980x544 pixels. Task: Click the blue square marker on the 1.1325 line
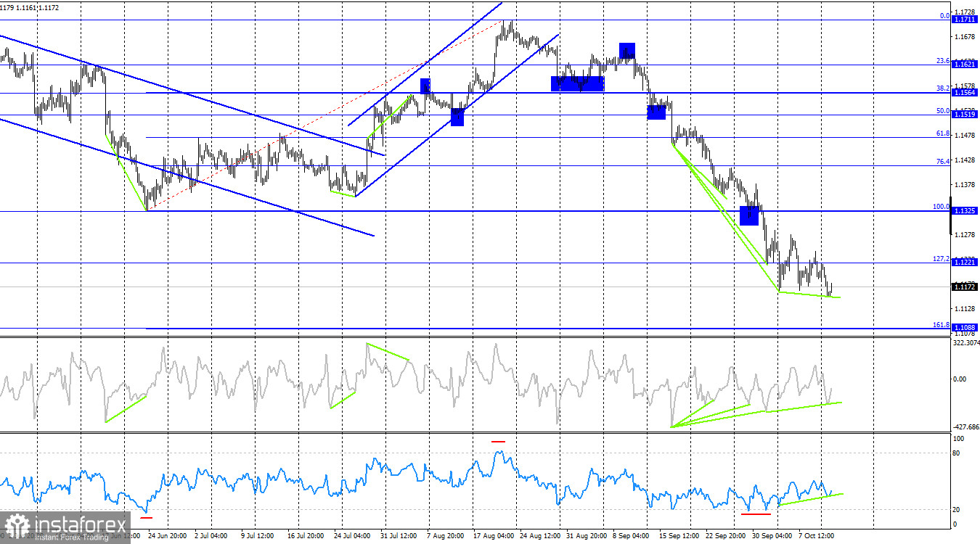click(749, 215)
